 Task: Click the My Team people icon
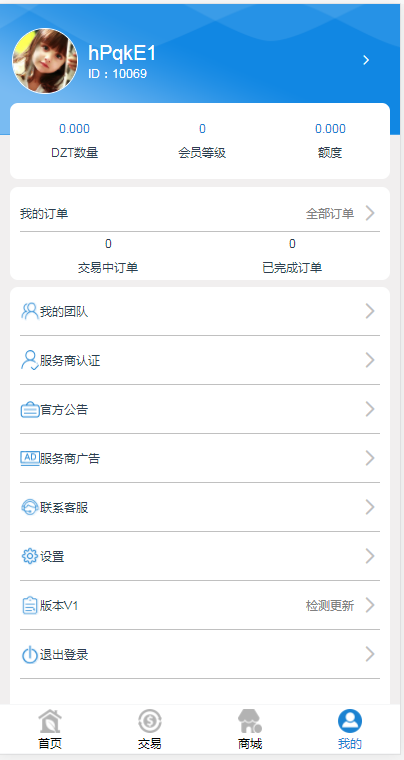pyautogui.click(x=30, y=311)
